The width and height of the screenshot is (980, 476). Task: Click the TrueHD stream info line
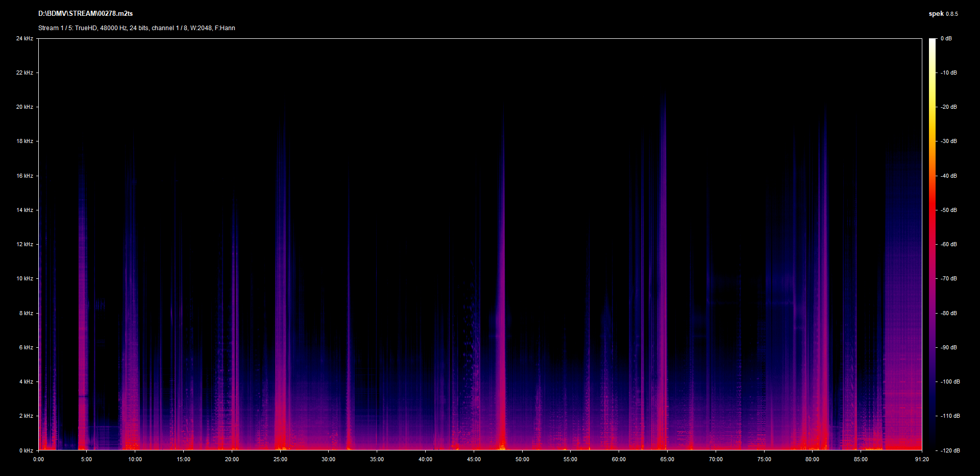(136, 28)
